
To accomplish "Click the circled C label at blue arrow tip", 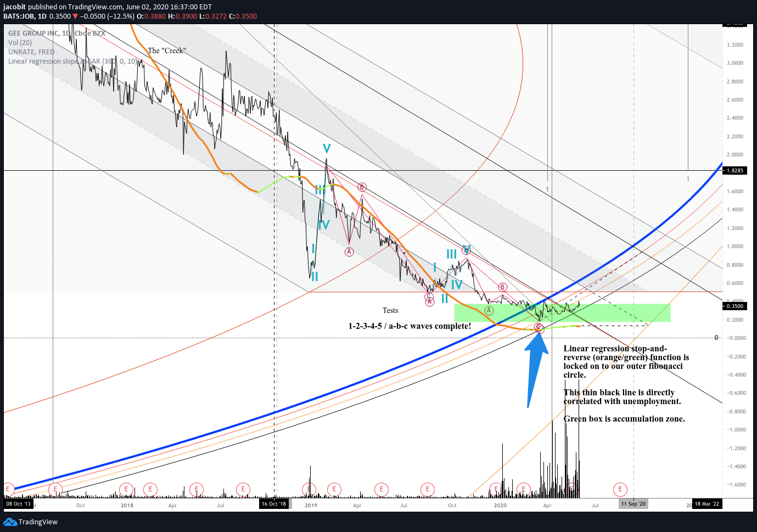I will pyautogui.click(x=539, y=328).
